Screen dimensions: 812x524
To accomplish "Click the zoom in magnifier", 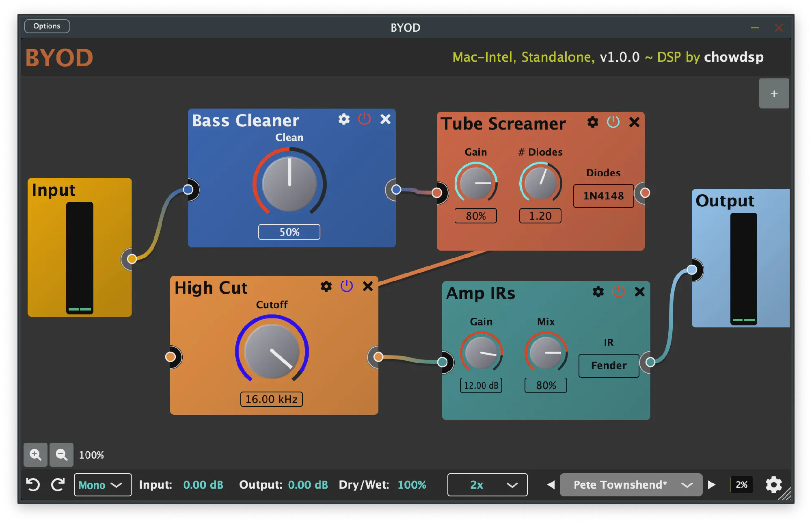I will tap(35, 455).
